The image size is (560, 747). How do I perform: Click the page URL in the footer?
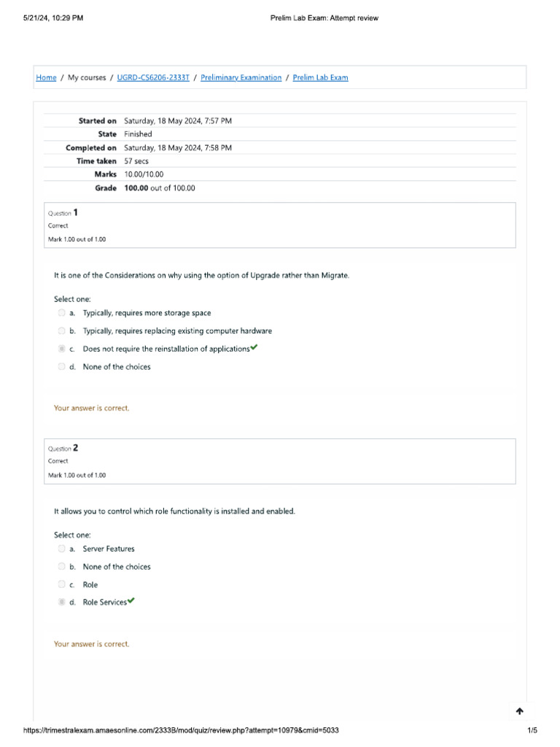point(181,730)
